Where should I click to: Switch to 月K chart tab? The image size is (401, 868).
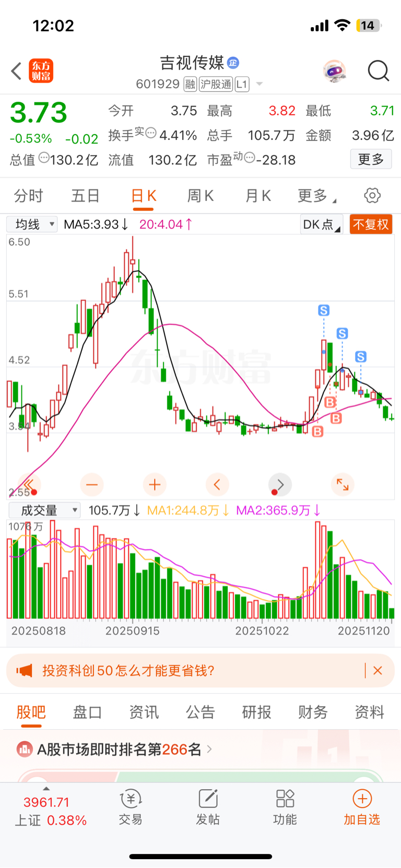click(x=258, y=196)
